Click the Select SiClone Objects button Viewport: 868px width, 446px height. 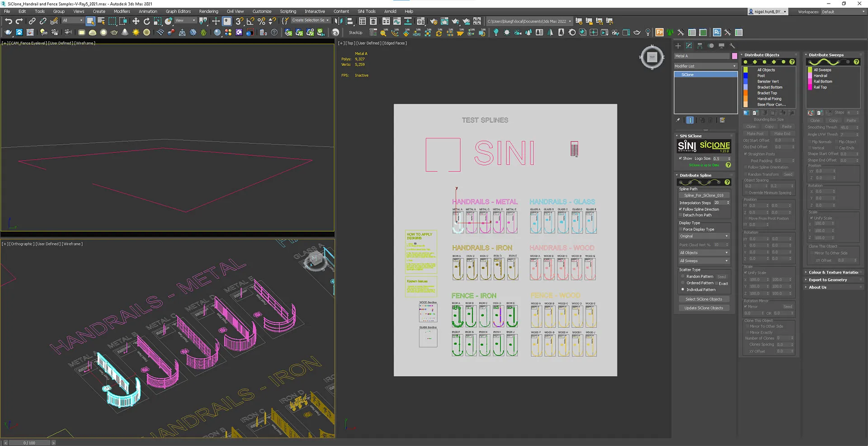[704, 299]
